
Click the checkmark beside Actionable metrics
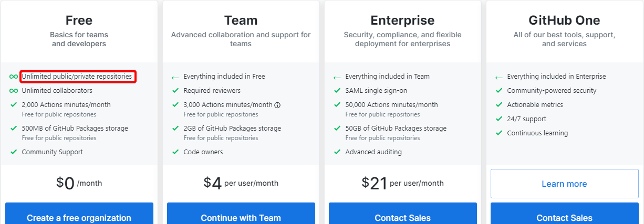(499, 105)
